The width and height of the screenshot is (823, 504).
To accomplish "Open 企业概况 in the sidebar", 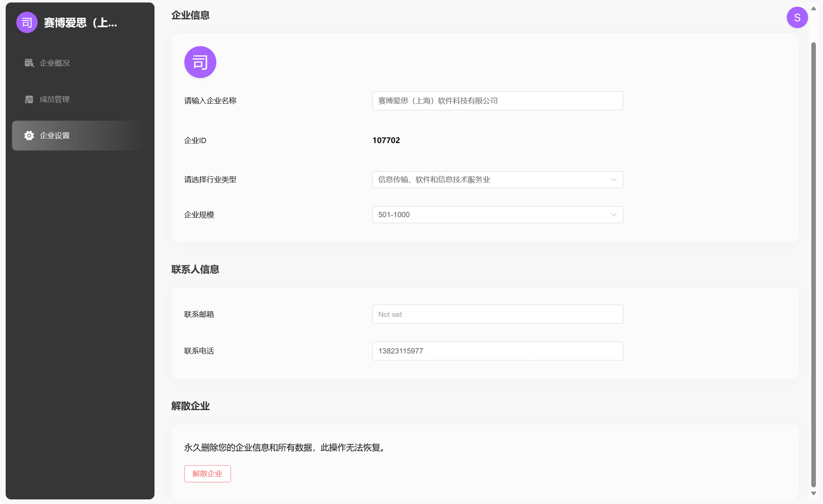I will 80,63.
